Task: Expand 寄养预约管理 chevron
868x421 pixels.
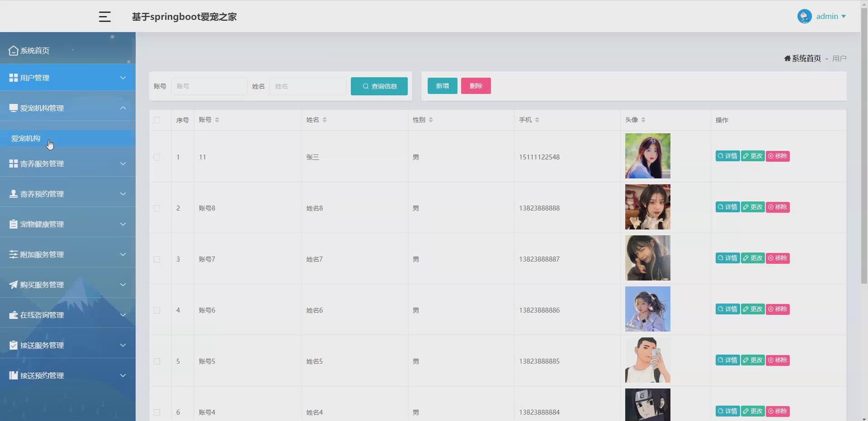Action: click(x=123, y=194)
